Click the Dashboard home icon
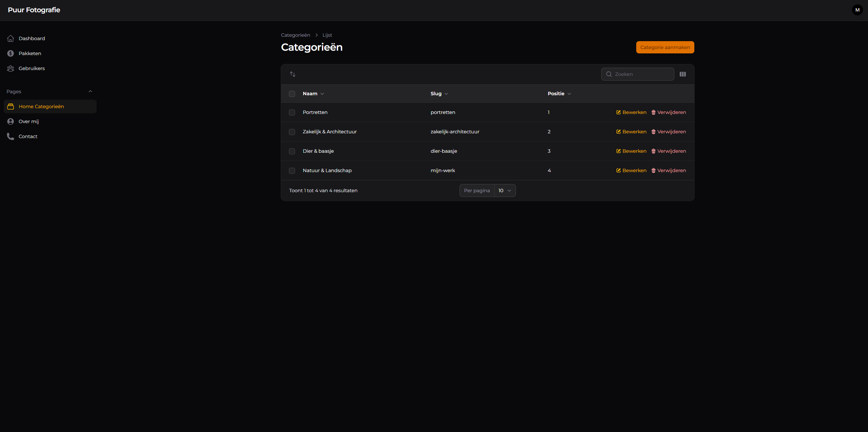This screenshot has width=868, height=432. click(11, 38)
